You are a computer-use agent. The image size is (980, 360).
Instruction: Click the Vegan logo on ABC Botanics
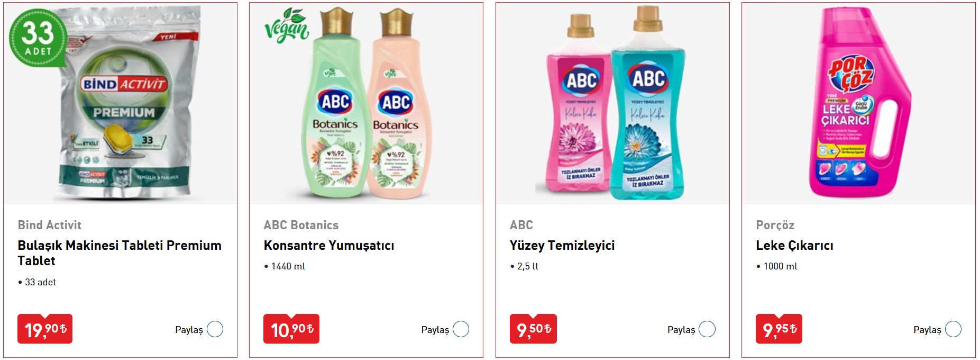point(287,25)
